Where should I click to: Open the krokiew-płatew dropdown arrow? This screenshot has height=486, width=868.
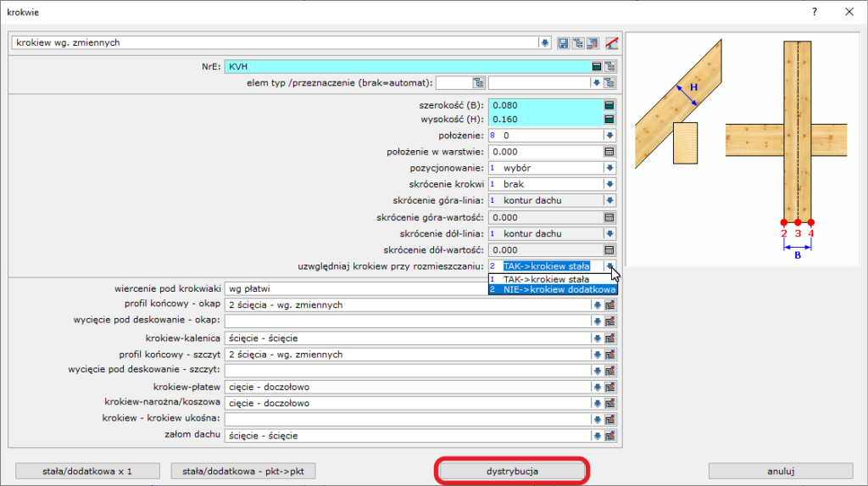pos(597,388)
